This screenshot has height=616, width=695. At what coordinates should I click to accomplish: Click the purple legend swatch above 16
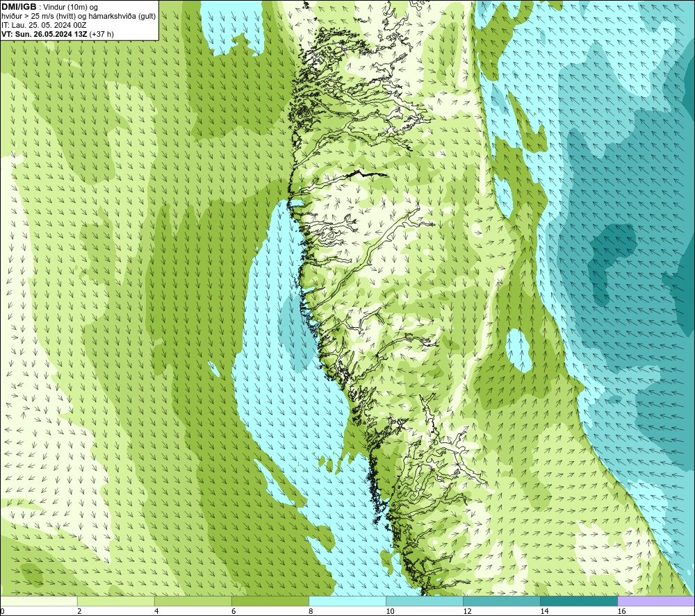656,601
